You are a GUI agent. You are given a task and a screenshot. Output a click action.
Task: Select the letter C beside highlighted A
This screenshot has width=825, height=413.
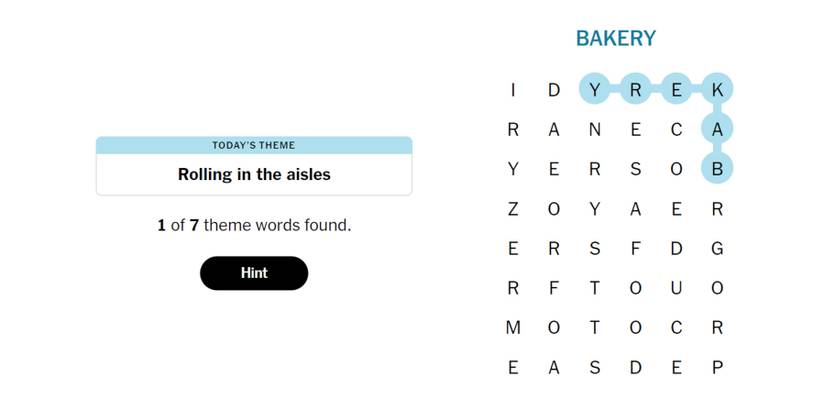click(x=676, y=129)
